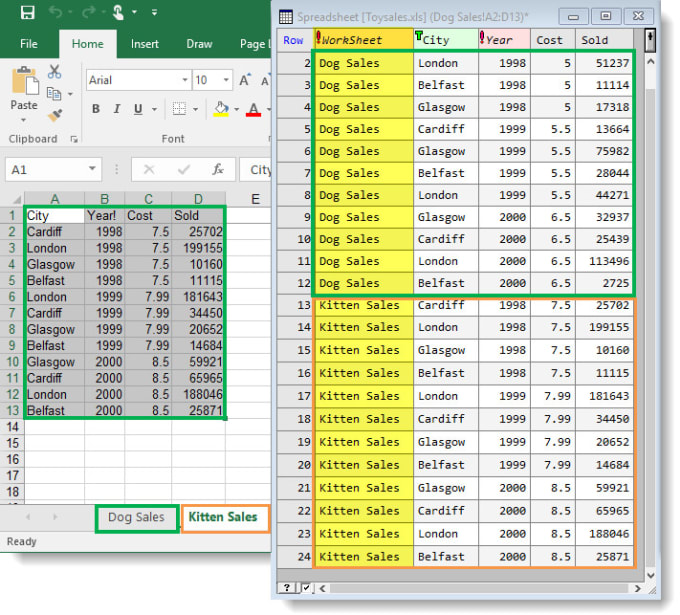Screen dimensions: 680x615
Task: Select row 14 header in Excel
Action: coord(12,427)
